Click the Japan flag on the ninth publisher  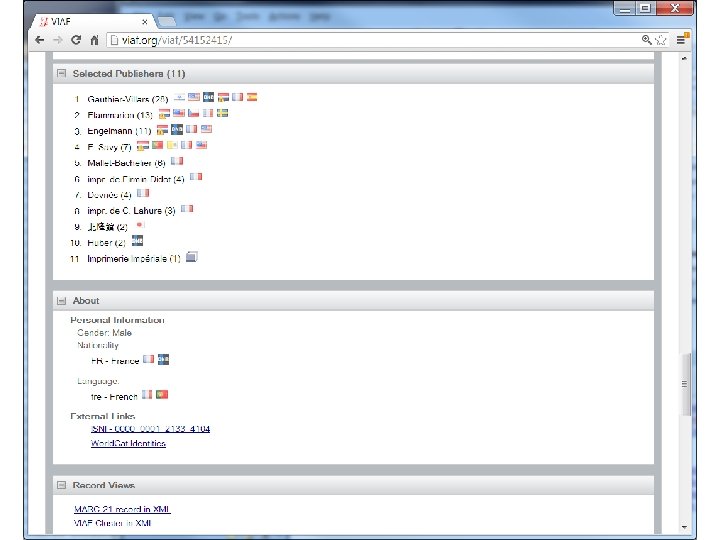coord(140,225)
